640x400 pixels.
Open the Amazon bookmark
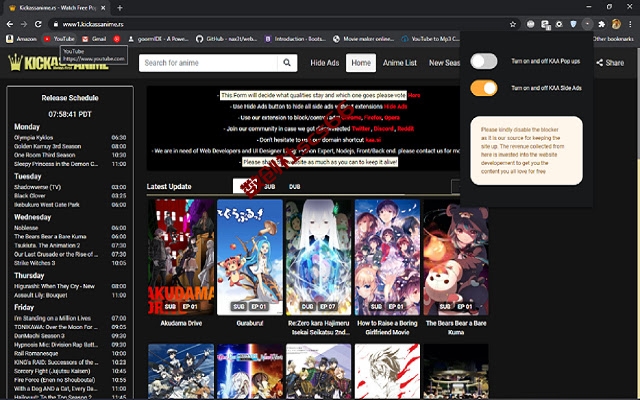pos(22,39)
